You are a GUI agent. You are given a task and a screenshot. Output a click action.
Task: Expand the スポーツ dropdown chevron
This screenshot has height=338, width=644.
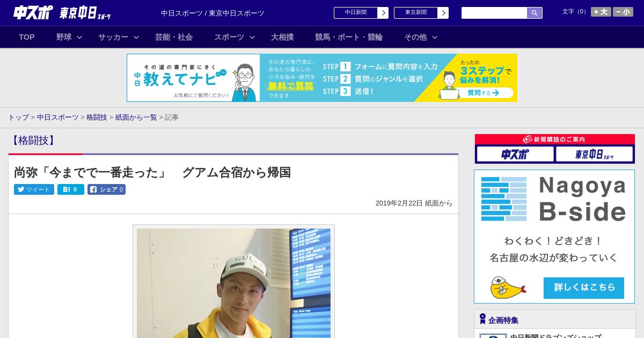[x=252, y=37]
